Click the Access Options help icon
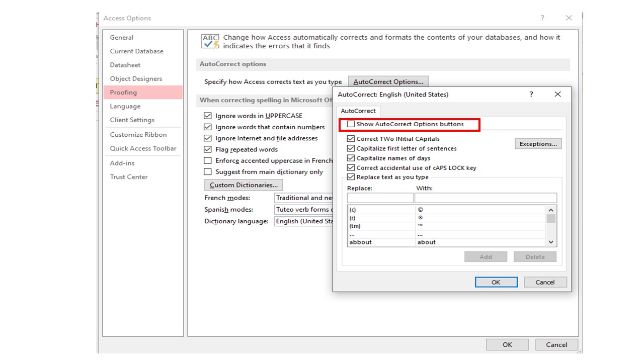The image size is (644, 362). 542,18
